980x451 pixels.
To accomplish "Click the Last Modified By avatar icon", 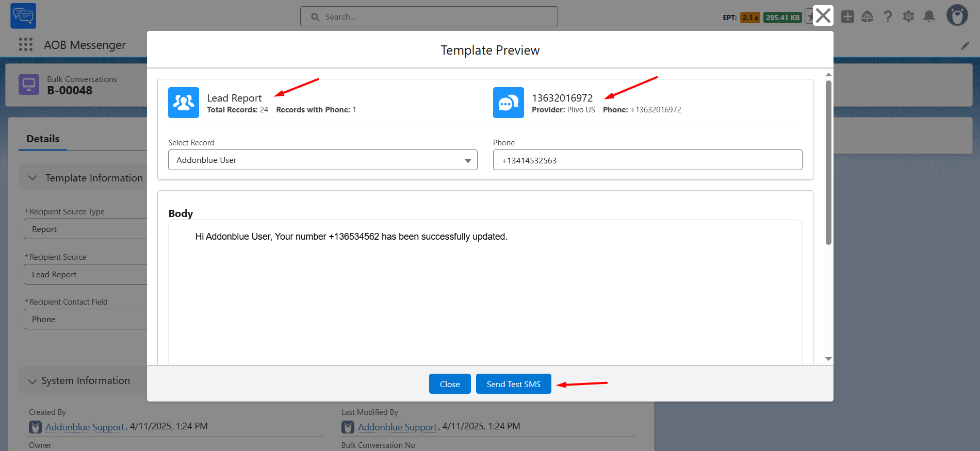I will tap(348, 427).
